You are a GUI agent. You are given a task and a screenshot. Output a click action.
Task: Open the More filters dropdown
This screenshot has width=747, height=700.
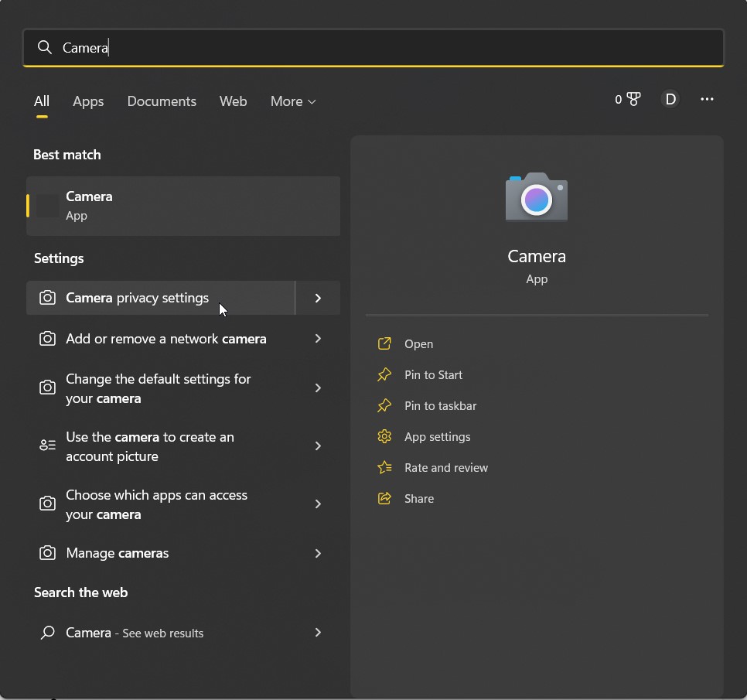click(293, 101)
